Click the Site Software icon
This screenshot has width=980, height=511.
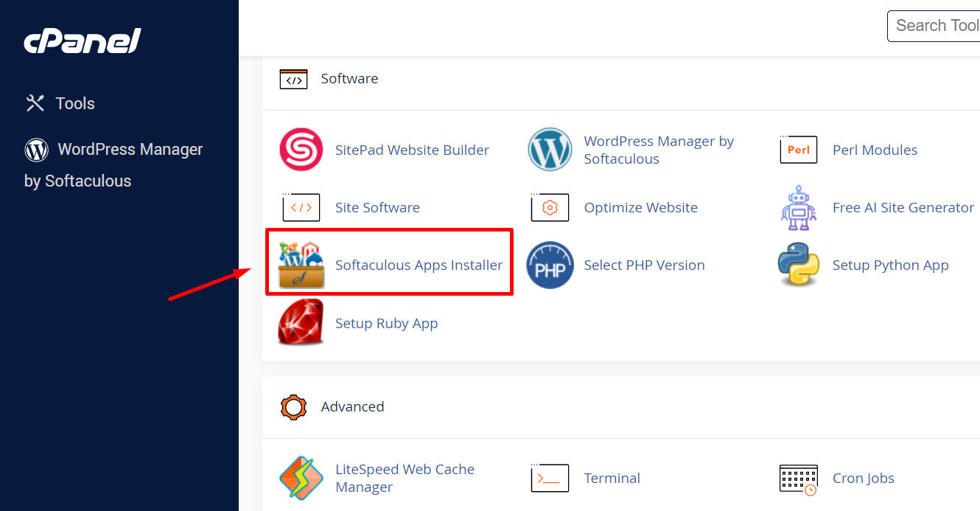coord(301,207)
